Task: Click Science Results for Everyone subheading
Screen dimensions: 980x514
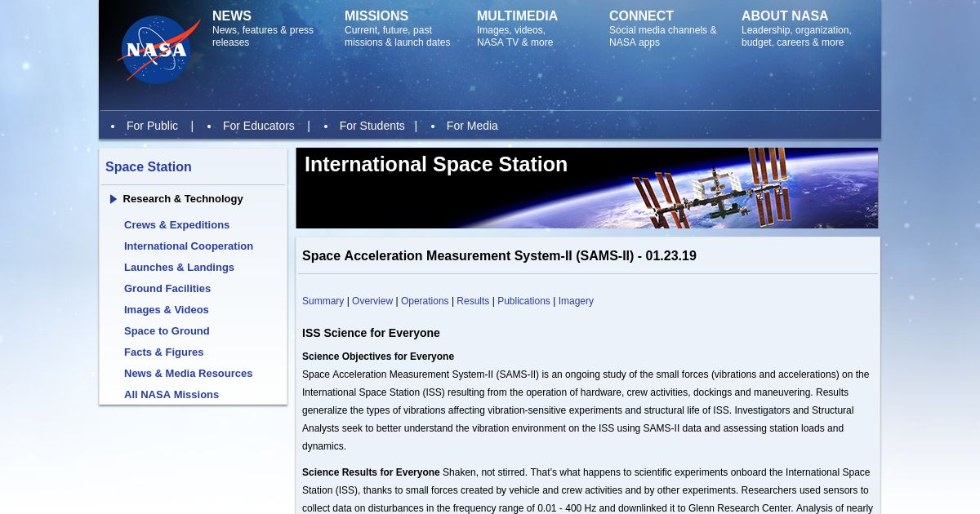Action: click(371, 472)
